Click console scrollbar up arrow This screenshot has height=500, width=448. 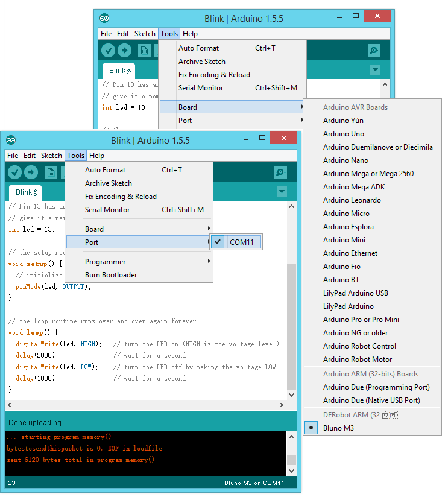[291, 437]
